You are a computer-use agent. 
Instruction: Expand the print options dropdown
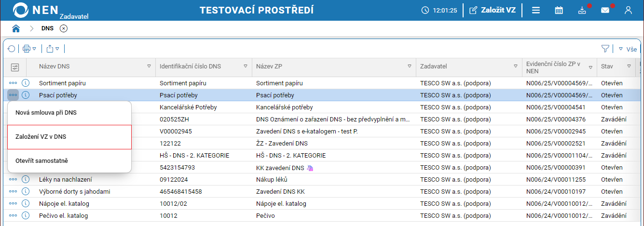[34, 49]
